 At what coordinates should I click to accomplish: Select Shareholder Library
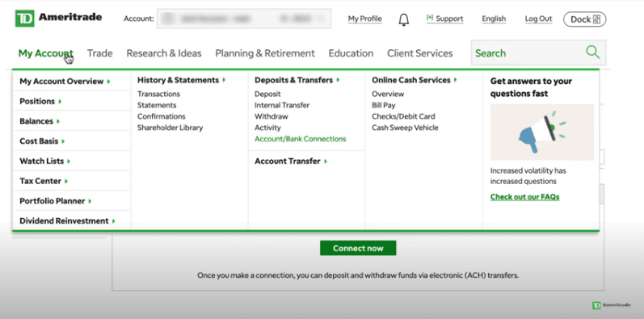(x=170, y=128)
